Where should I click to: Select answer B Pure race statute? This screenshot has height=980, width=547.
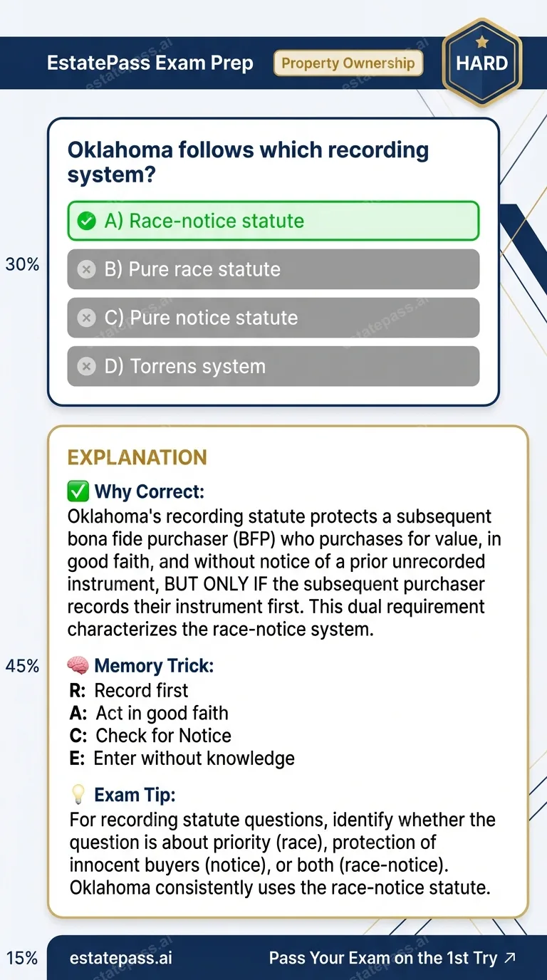(x=273, y=269)
